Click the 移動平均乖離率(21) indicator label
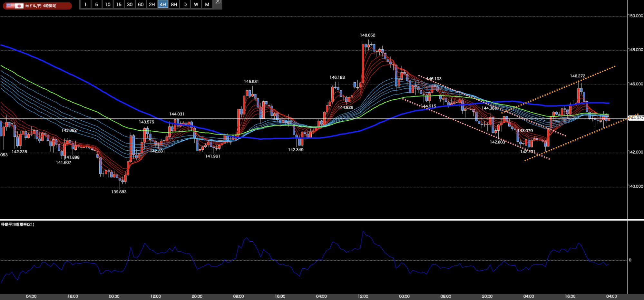Viewport: 644px width, 300px height. [x=18, y=225]
